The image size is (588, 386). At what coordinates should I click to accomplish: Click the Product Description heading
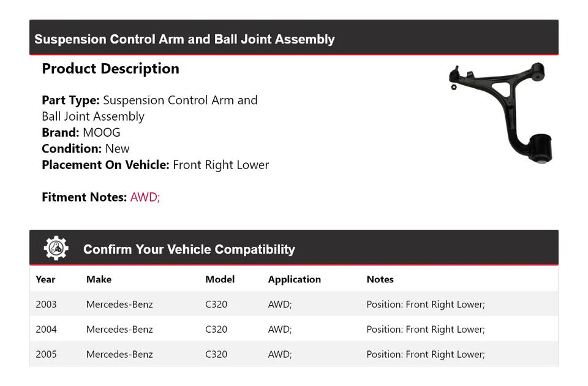(110, 69)
